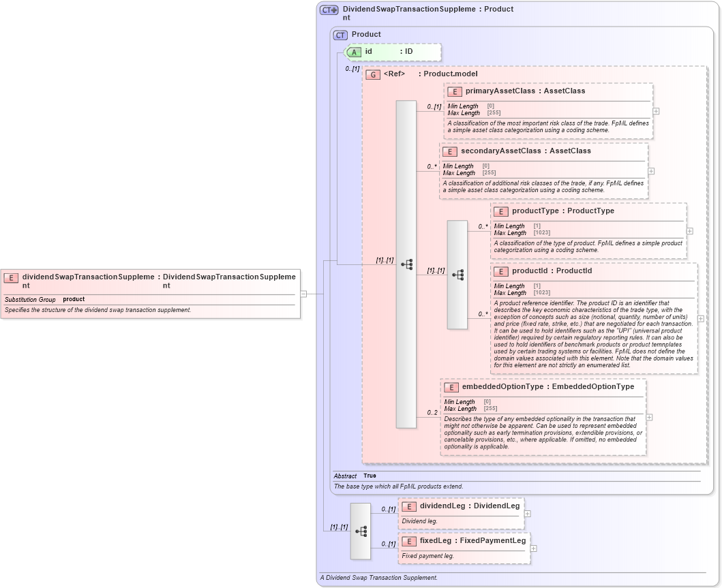The width and height of the screenshot is (722, 588).
Task: Click the G icon of the Product.model group reference
Action: [x=373, y=74]
